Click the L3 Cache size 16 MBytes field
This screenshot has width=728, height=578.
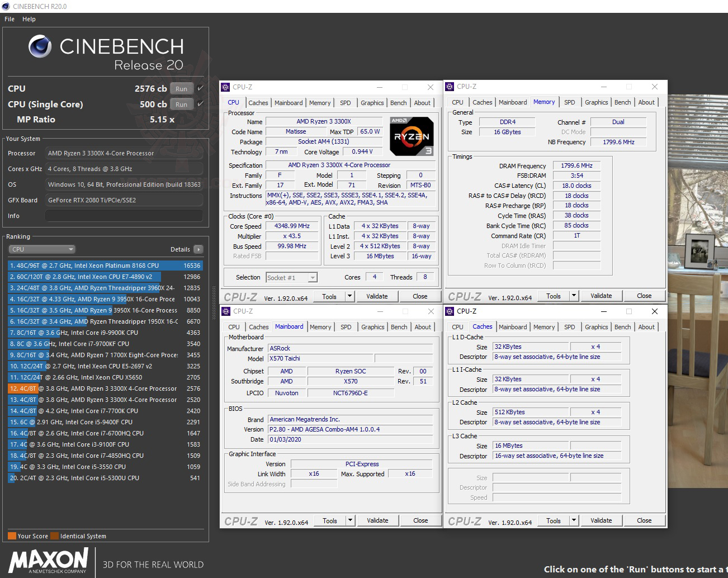(530, 446)
